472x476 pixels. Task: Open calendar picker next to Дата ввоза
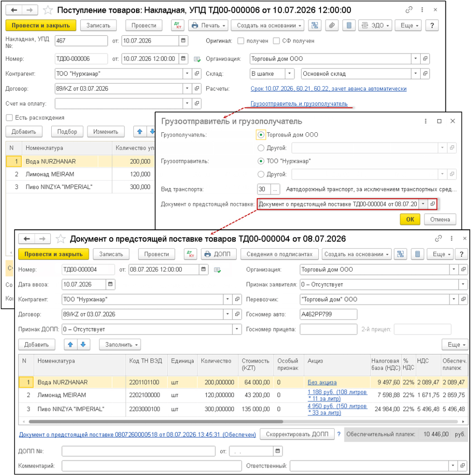[x=110, y=285]
